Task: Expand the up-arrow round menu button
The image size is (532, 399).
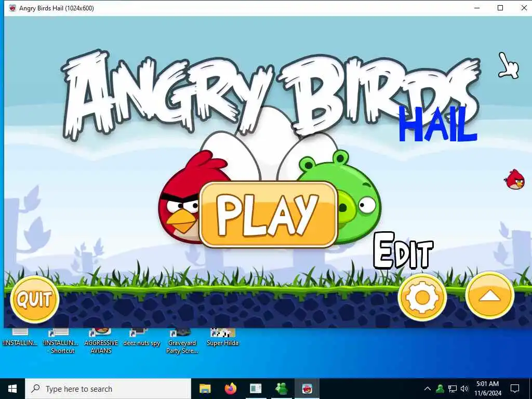Action: [489, 296]
